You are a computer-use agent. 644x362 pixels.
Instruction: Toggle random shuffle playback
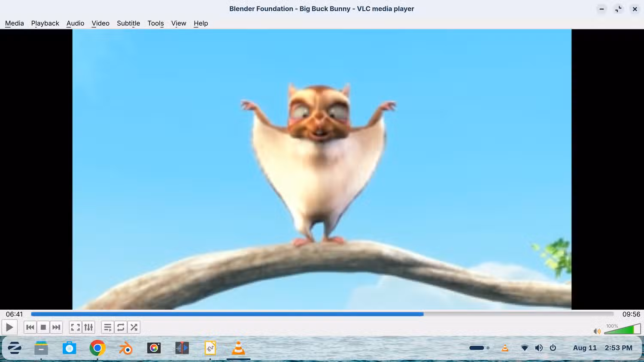click(x=134, y=328)
